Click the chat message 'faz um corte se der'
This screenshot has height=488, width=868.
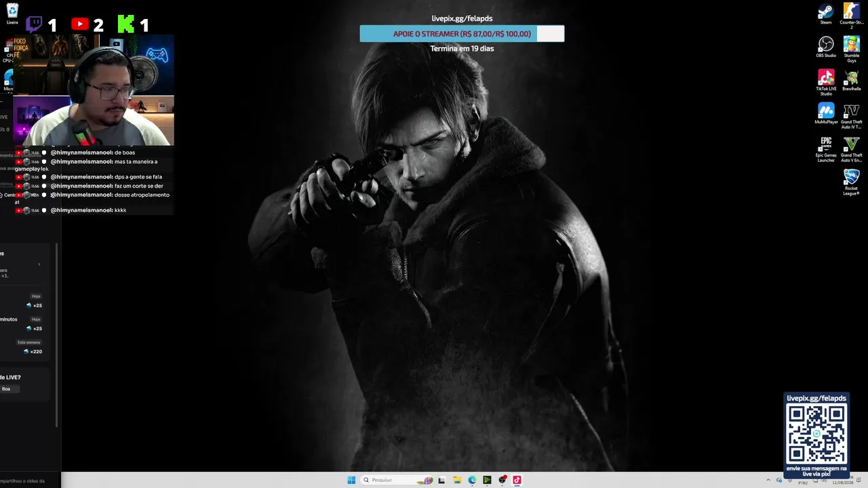[x=139, y=186]
